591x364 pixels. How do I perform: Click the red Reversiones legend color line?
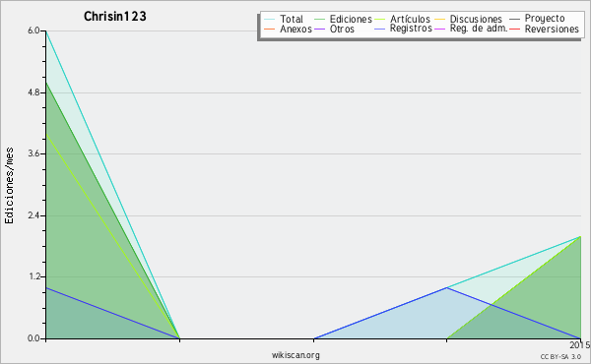click(x=514, y=29)
